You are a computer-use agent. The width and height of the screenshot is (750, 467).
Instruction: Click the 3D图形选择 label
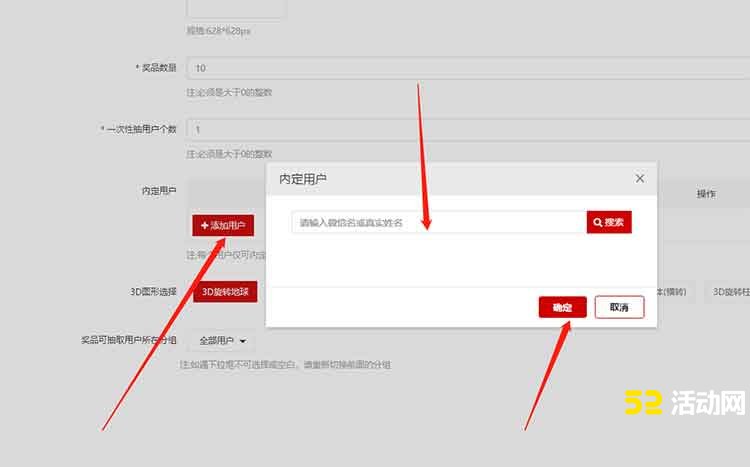point(153,292)
